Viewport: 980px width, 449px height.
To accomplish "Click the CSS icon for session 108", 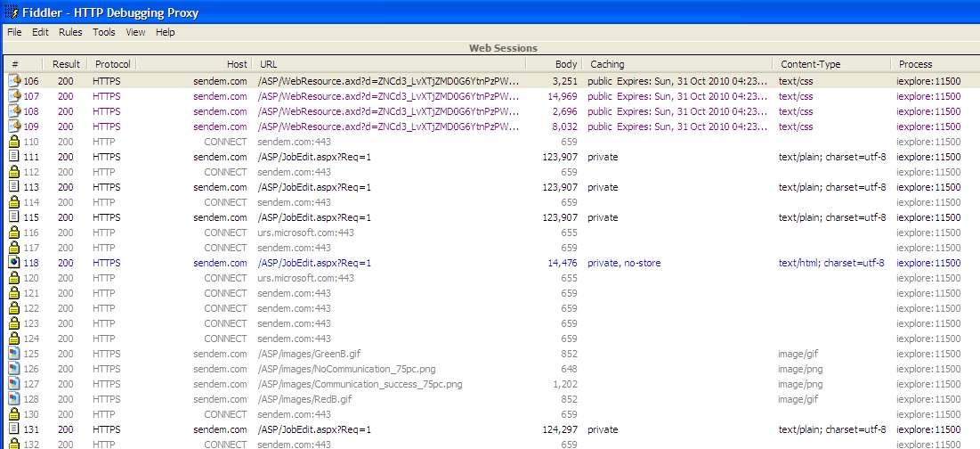I will 14,111.
